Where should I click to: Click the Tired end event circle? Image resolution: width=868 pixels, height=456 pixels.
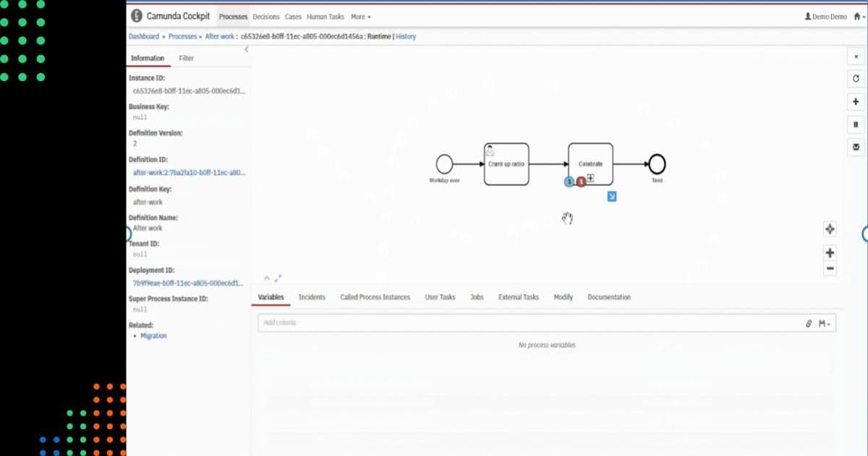[x=657, y=164]
